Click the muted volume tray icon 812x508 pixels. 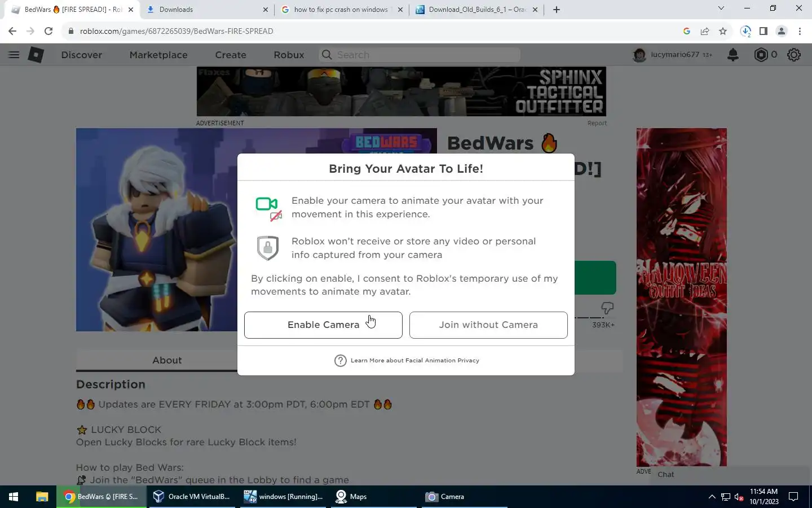pos(739,497)
